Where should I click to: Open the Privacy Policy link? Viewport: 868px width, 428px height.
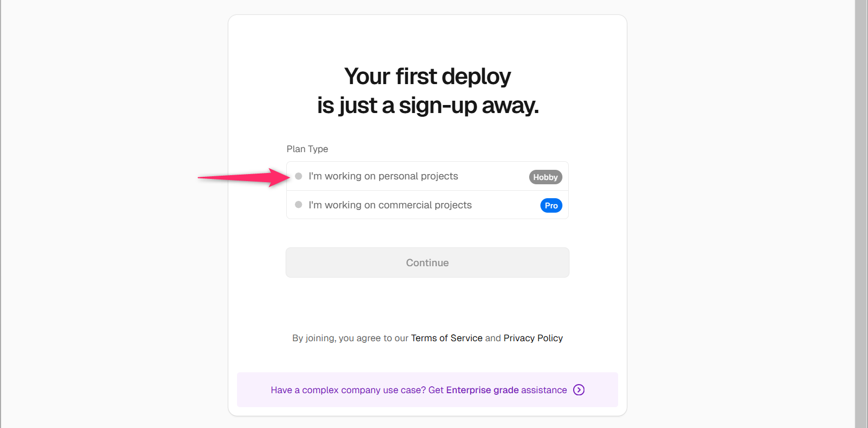point(533,338)
